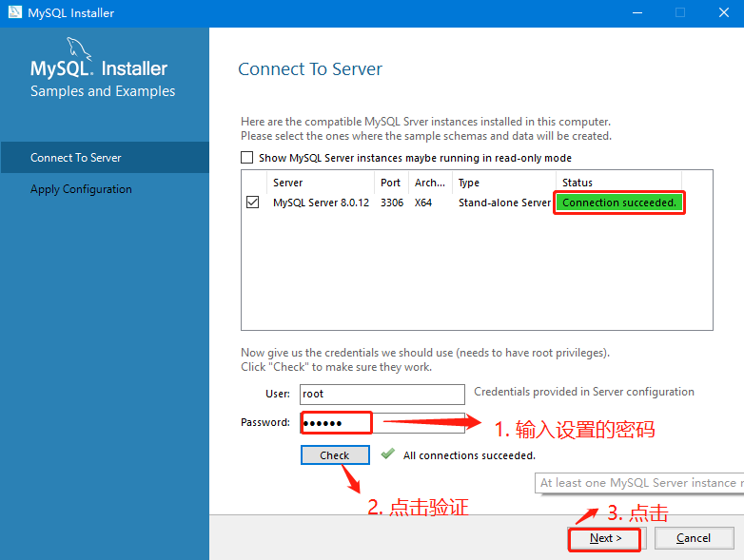Select the MySQL Server 8.0.12 cell
Viewport: 744px width, 560px height.
[321, 203]
